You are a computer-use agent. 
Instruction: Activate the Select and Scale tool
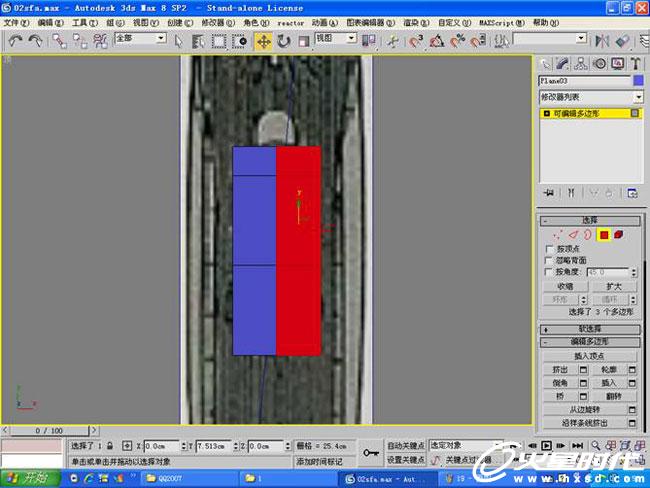tap(304, 41)
